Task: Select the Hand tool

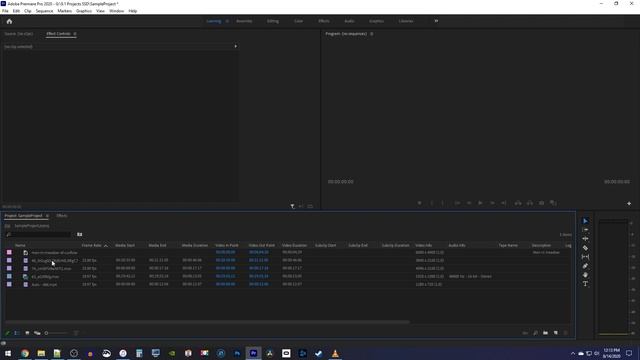Action: coord(585,275)
